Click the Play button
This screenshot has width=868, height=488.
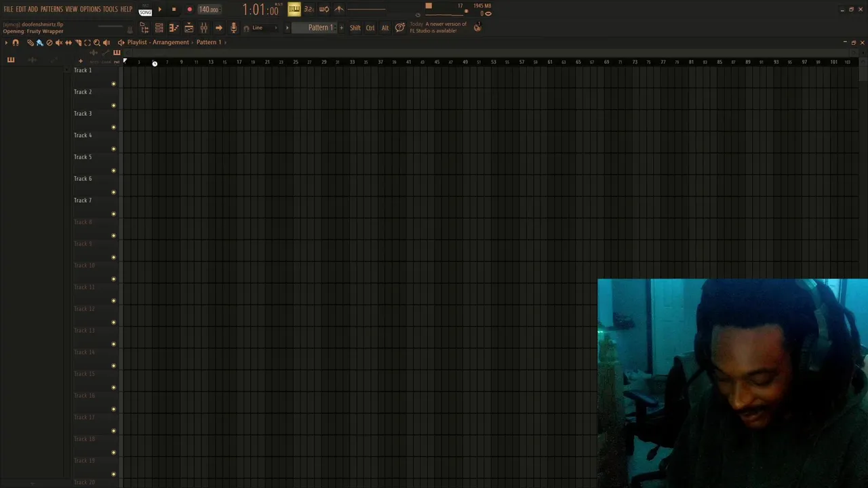click(x=160, y=9)
